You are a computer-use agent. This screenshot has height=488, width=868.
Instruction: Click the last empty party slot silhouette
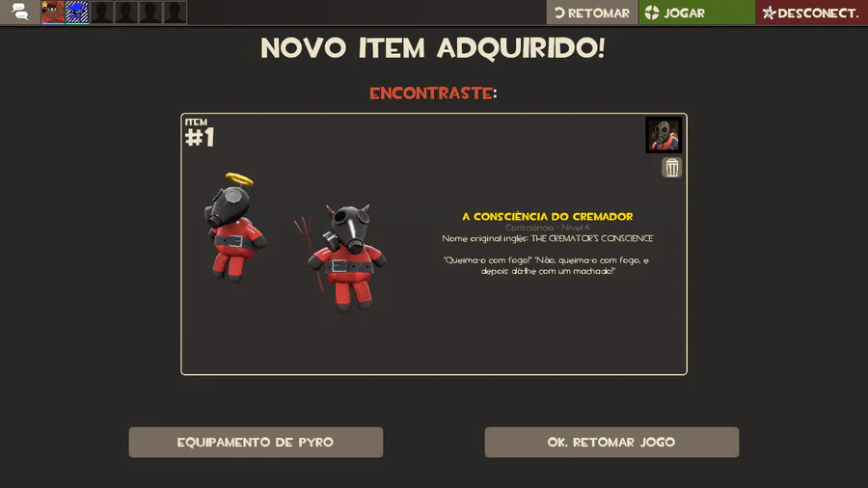pos(175,13)
